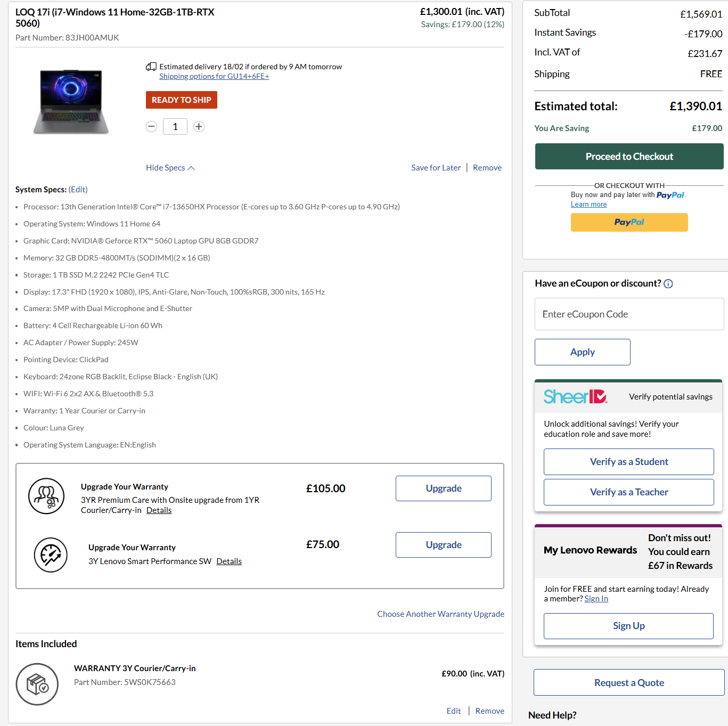Increase quantity with the plus icon
The height and width of the screenshot is (726, 728).
(x=199, y=126)
